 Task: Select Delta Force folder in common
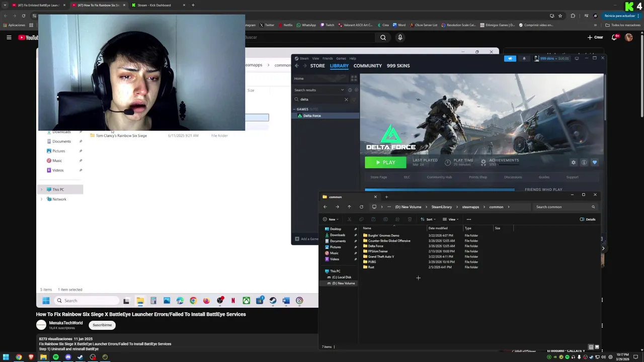click(375, 246)
